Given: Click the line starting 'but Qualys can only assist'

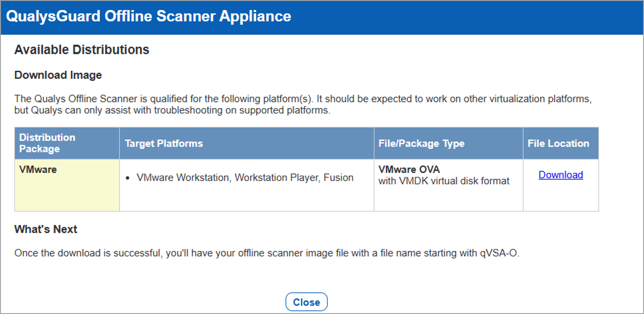Looking at the screenshot, I should pyautogui.click(x=172, y=110).
